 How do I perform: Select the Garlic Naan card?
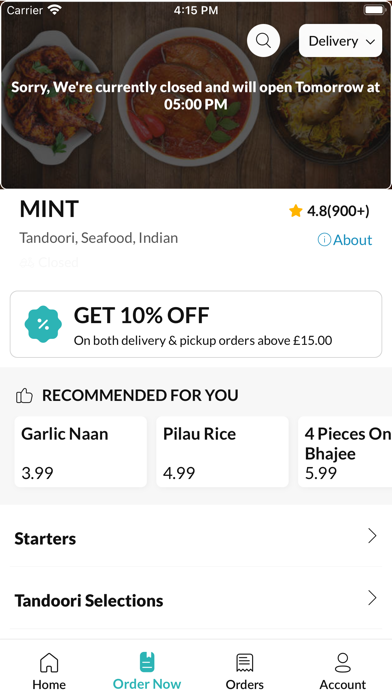[x=81, y=451]
